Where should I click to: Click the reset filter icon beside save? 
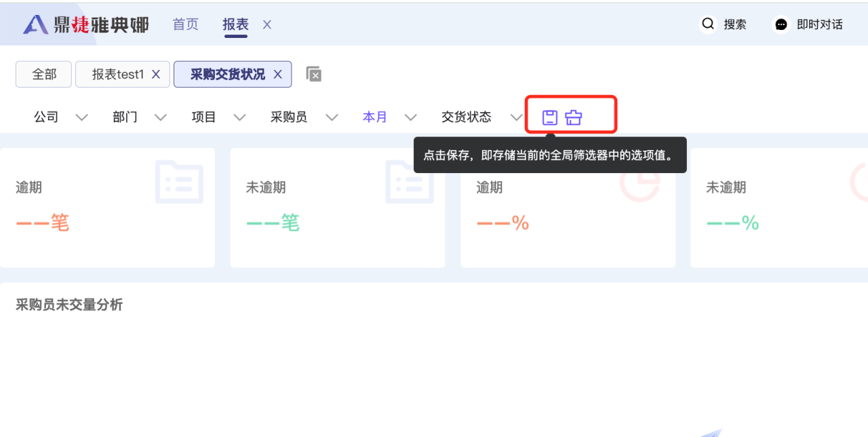pos(574,117)
